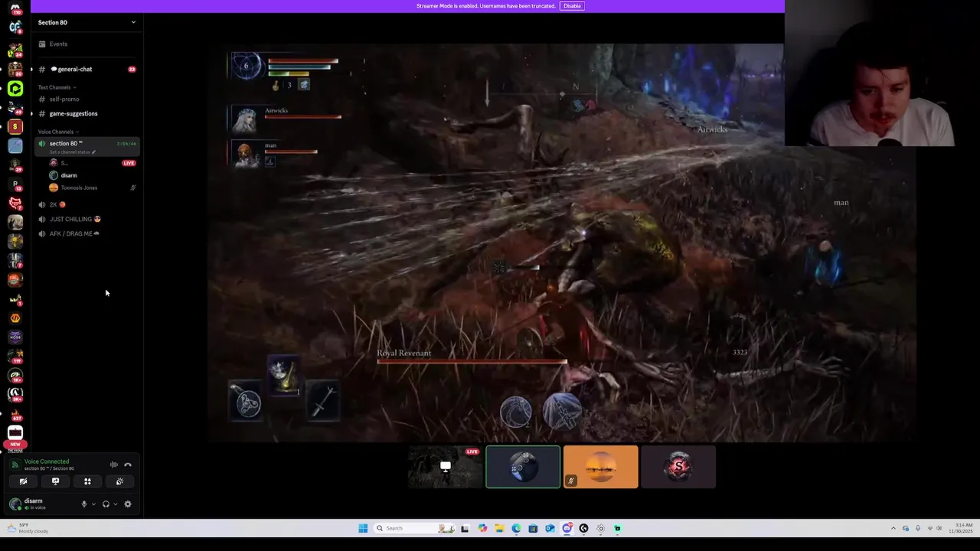Open the orange code brackets server
980x551 pixels.
pyautogui.click(x=15, y=318)
